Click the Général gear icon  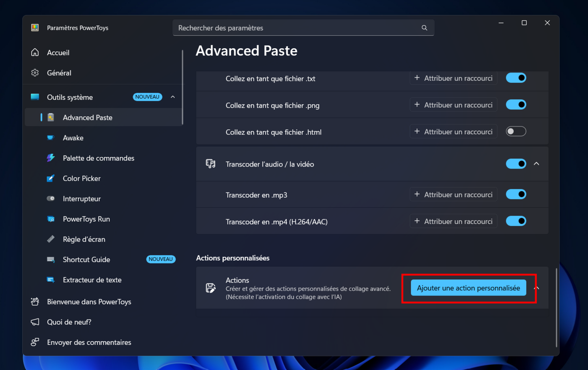(x=35, y=73)
